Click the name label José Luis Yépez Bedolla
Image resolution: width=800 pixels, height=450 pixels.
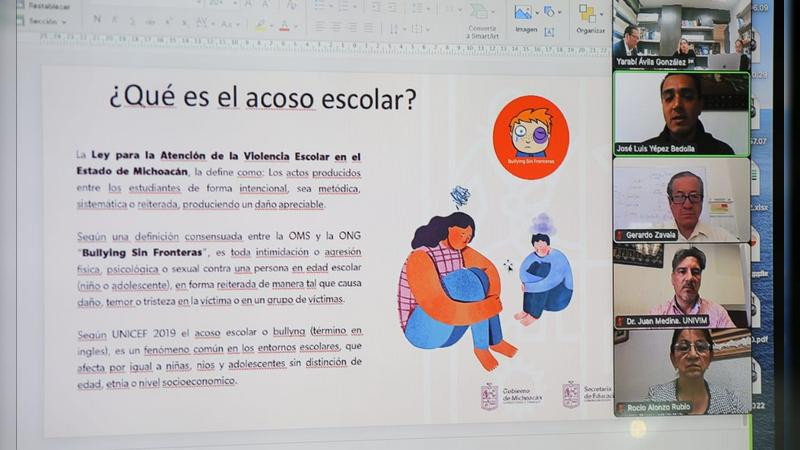[x=656, y=148]
